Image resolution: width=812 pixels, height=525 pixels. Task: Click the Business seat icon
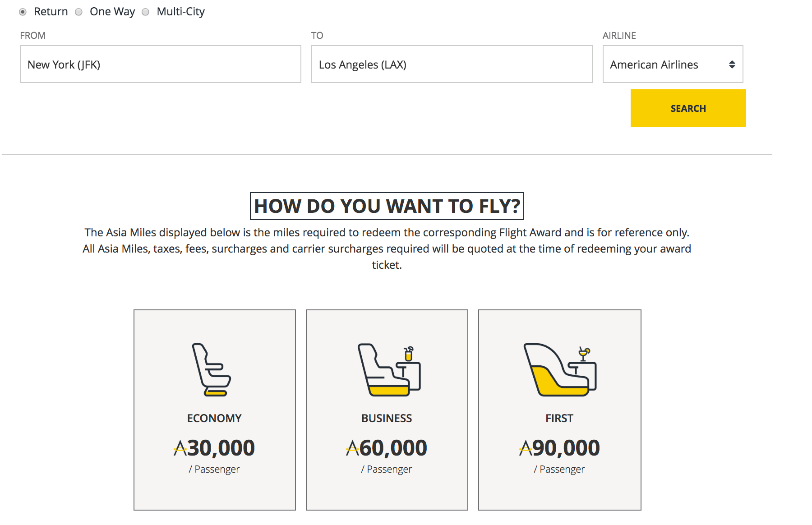[x=389, y=370]
